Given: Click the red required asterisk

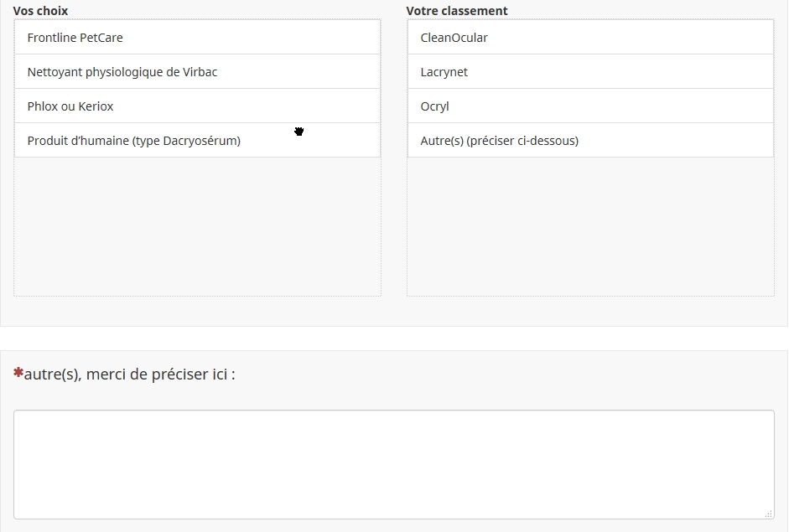Looking at the screenshot, I should click(18, 374).
